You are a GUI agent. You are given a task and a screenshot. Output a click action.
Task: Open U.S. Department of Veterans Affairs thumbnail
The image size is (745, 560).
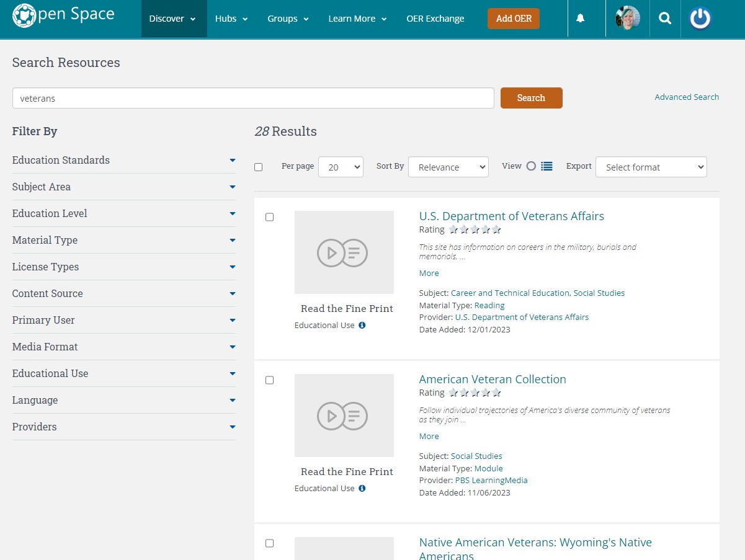(x=344, y=252)
